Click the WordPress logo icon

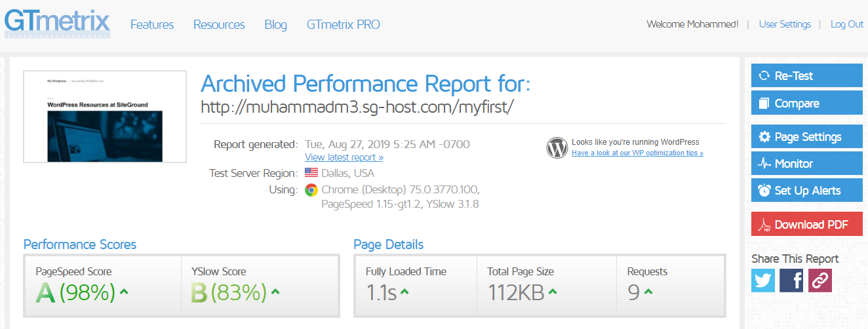pyautogui.click(x=557, y=147)
